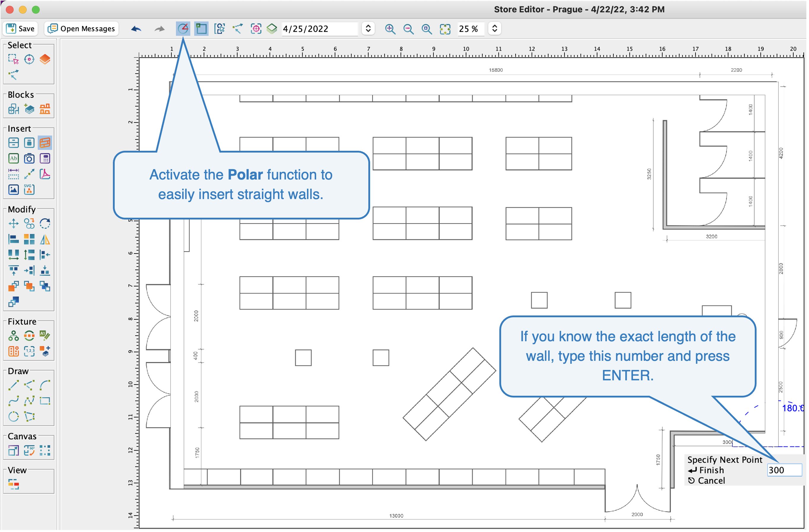Click the Save button
Screen dimensions: 809x532
pos(20,28)
